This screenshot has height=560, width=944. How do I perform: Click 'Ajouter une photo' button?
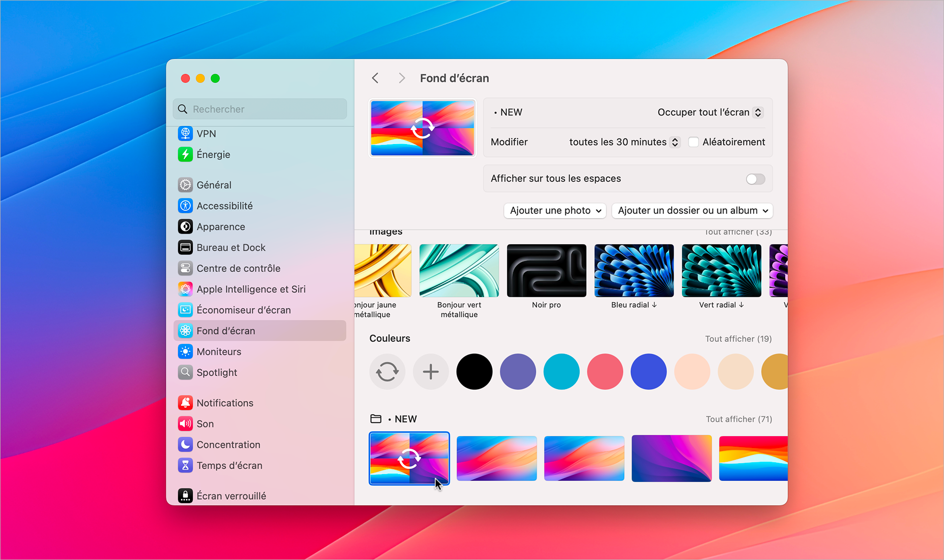coord(554,211)
